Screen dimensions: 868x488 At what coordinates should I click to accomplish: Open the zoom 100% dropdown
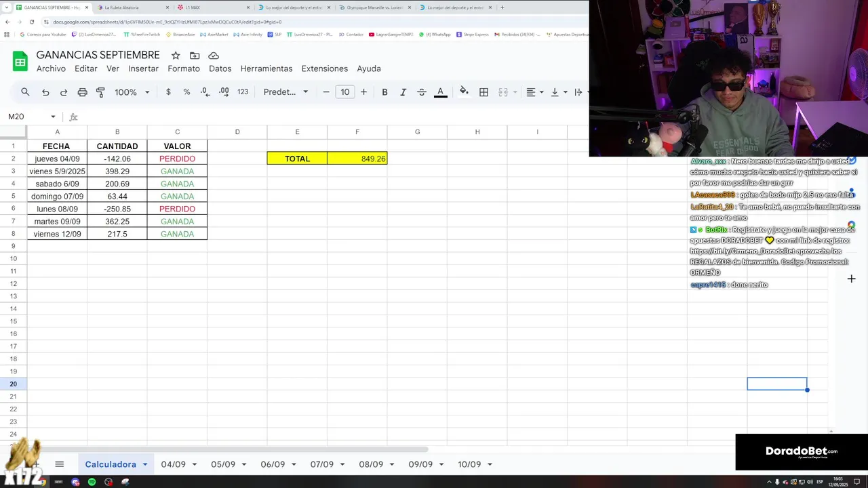point(132,92)
